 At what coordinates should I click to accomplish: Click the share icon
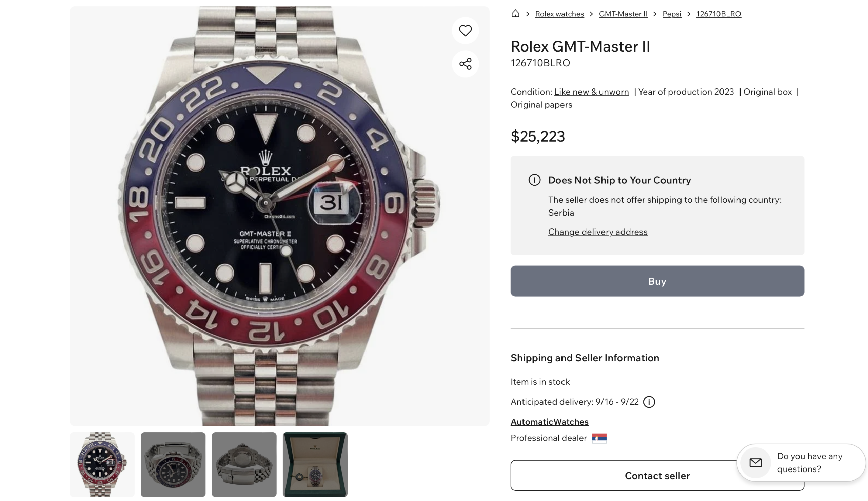[465, 64]
